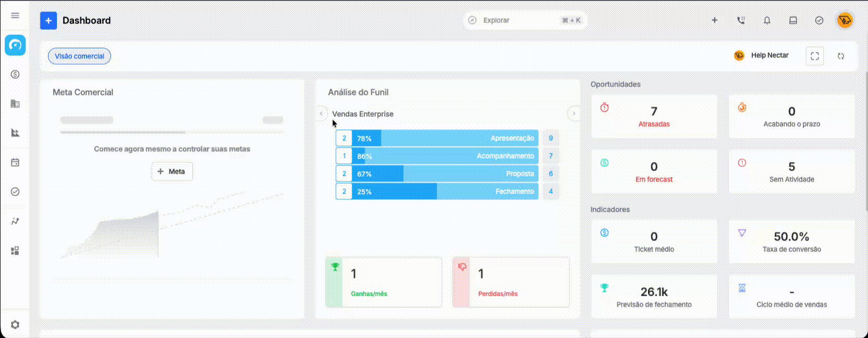Click the blue plus button beside Dashboard

click(48, 20)
